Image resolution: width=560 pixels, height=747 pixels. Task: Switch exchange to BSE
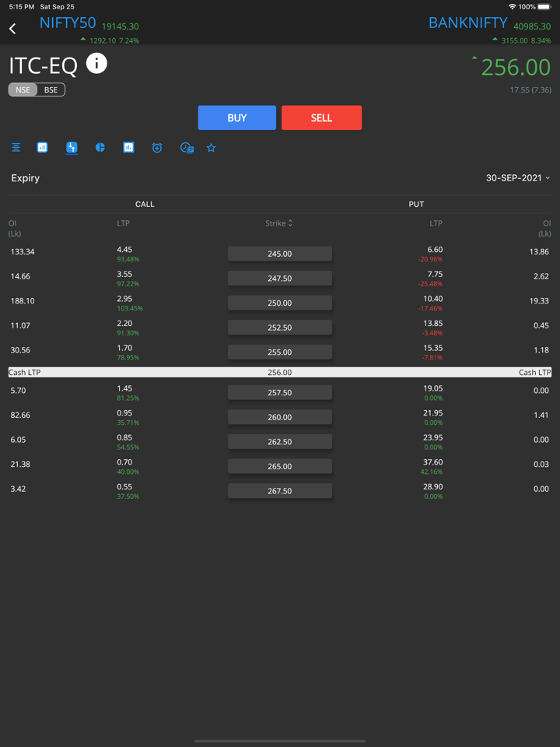pos(51,89)
